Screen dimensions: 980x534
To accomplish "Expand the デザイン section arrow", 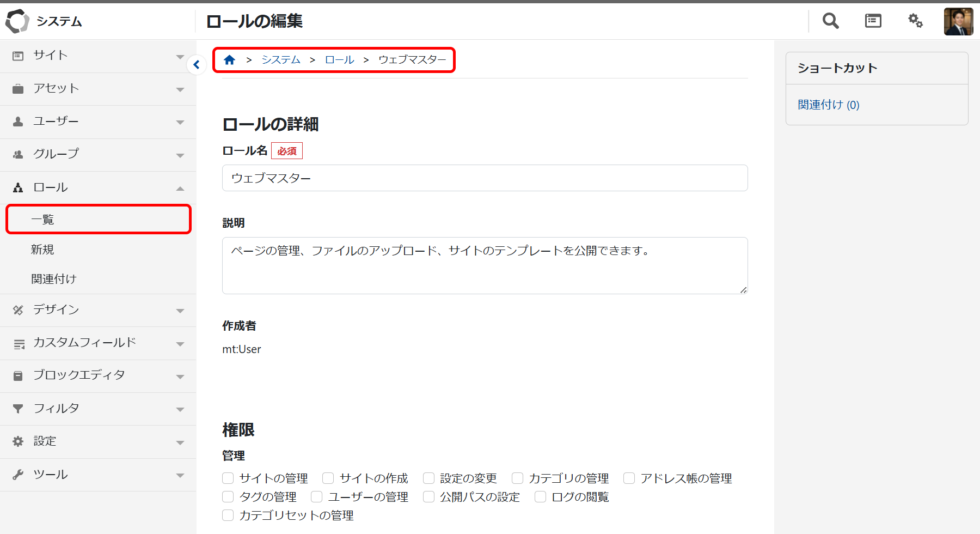I will click(x=180, y=311).
